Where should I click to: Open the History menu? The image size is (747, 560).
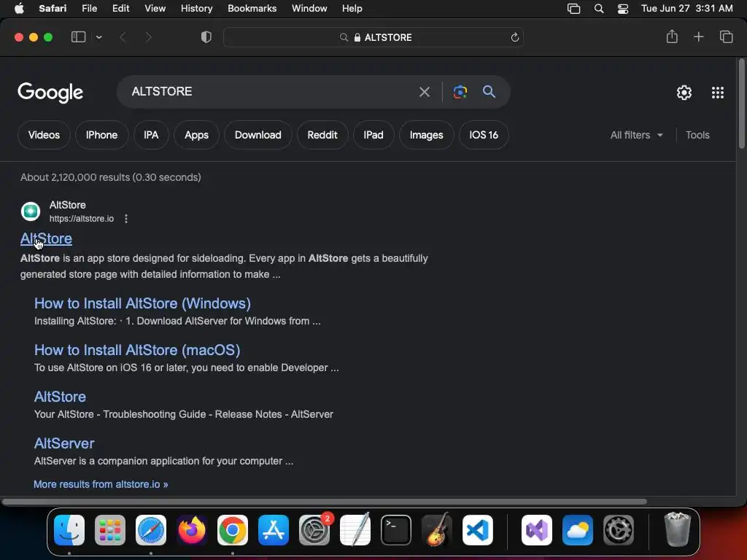(x=196, y=9)
